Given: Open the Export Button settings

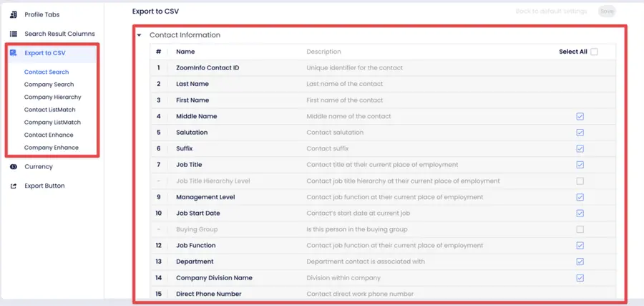Looking at the screenshot, I should pos(44,186).
